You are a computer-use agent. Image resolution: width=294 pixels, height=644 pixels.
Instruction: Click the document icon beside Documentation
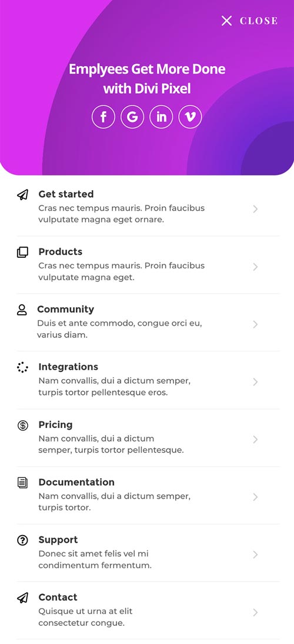click(22, 483)
